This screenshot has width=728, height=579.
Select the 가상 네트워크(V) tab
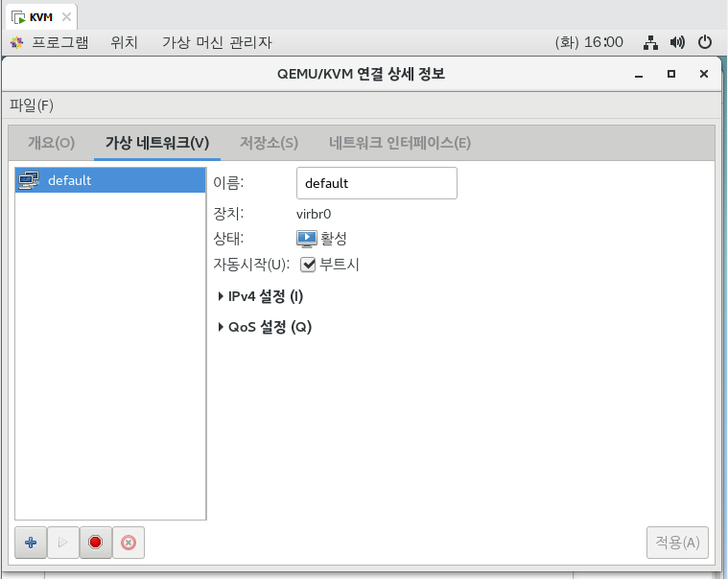[x=157, y=143]
